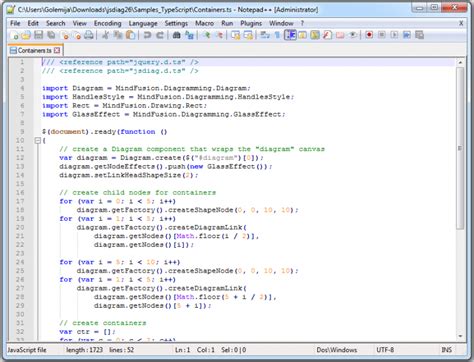Click the Paste clipboard icon

coord(131,35)
